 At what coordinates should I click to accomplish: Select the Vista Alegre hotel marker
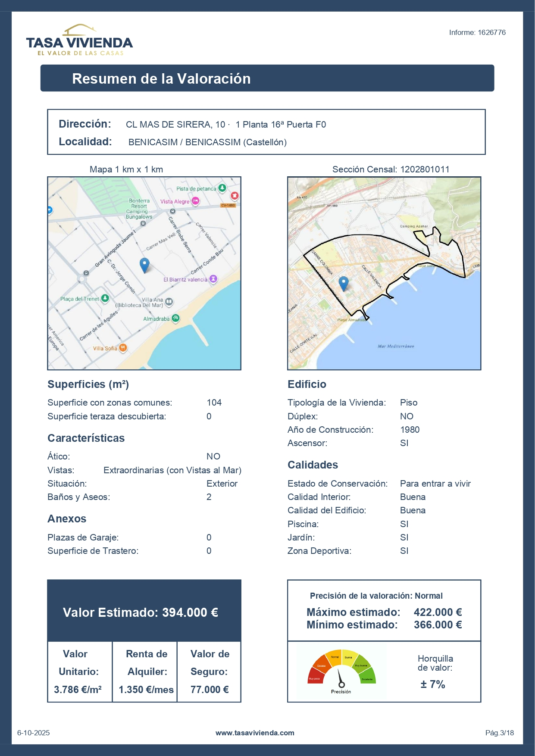point(196,201)
